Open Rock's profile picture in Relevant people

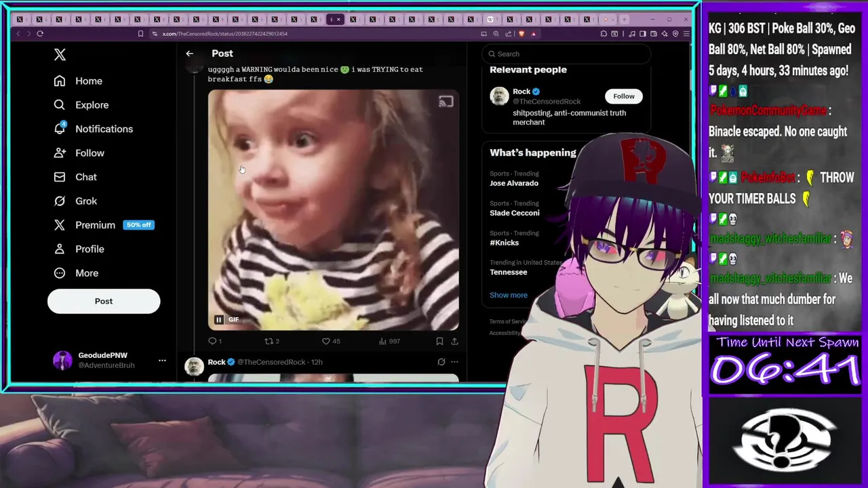pyautogui.click(x=499, y=96)
